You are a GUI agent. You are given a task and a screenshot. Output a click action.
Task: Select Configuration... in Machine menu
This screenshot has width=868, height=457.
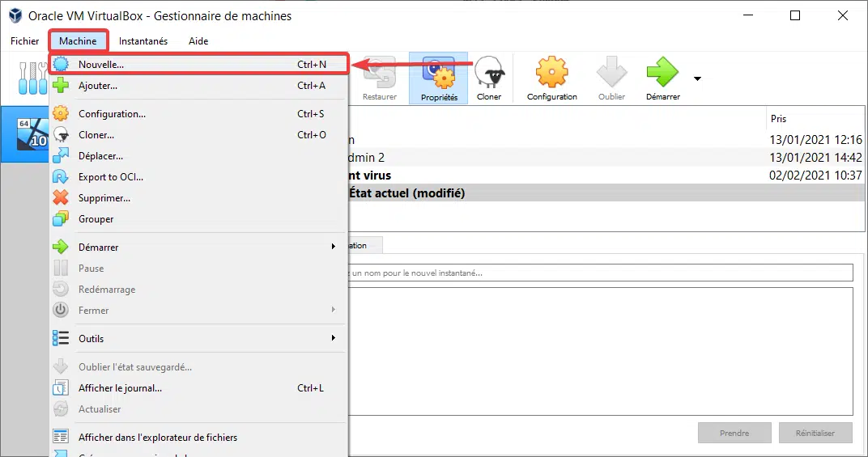pyautogui.click(x=198, y=113)
